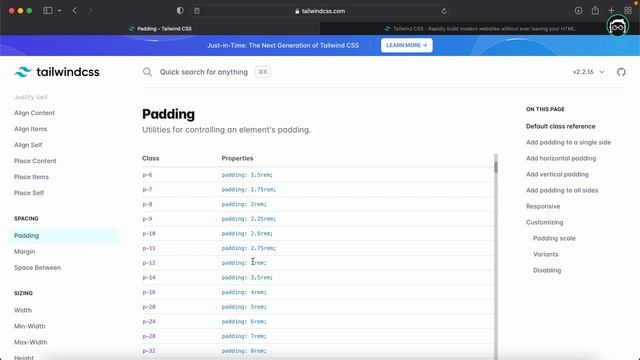Open the v2.2.16 version dropdown

588,72
